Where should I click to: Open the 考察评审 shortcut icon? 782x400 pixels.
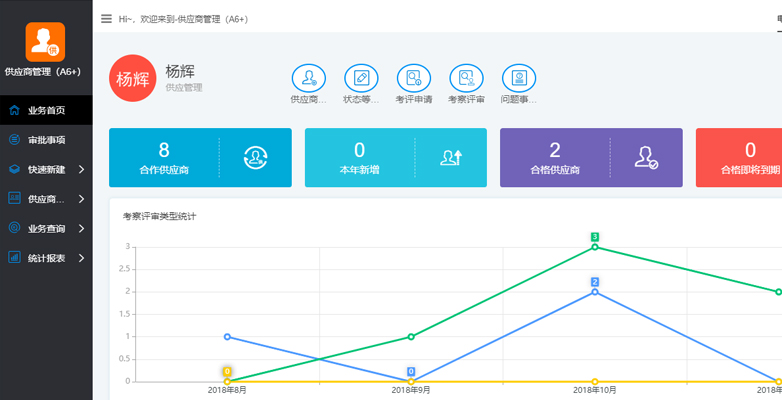point(466,78)
